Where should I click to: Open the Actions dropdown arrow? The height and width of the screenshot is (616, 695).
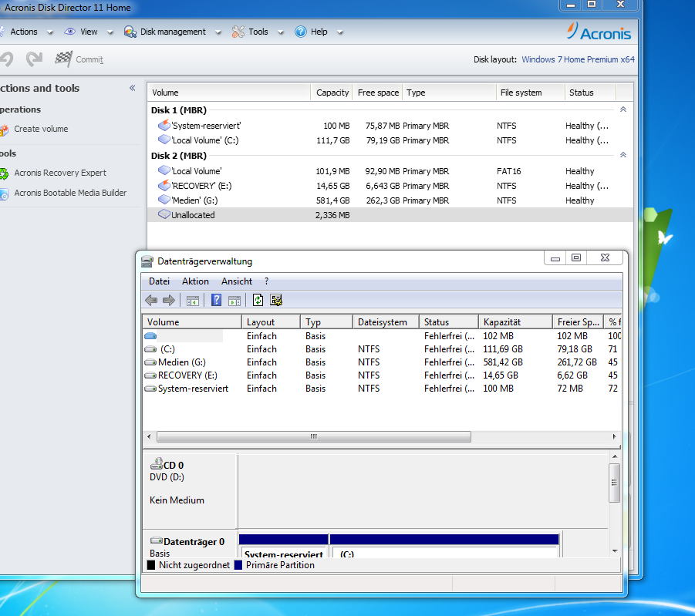pyautogui.click(x=49, y=32)
